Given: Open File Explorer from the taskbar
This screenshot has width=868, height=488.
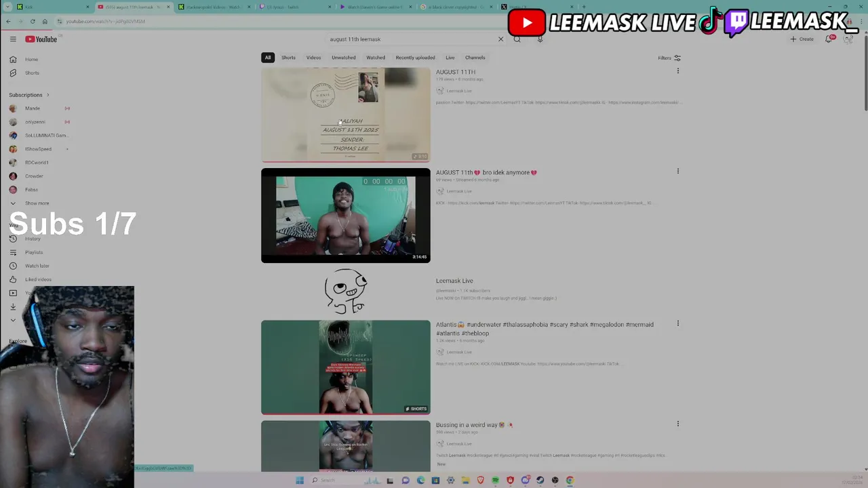Looking at the screenshot, I should click(x=465, y=481).
